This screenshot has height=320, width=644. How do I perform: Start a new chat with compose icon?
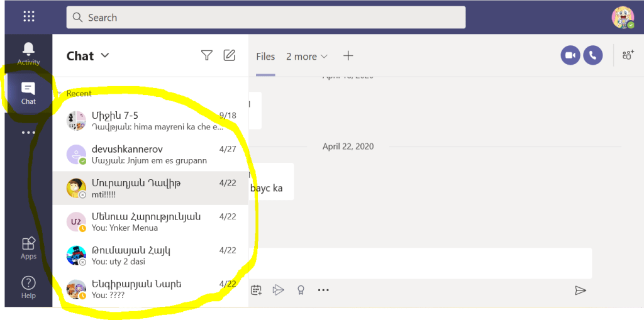230,55
